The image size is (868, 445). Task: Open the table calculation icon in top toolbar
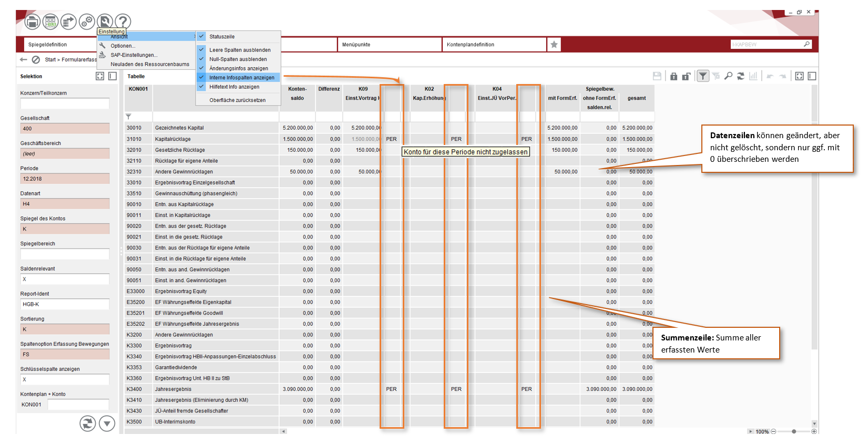[50, 22]
